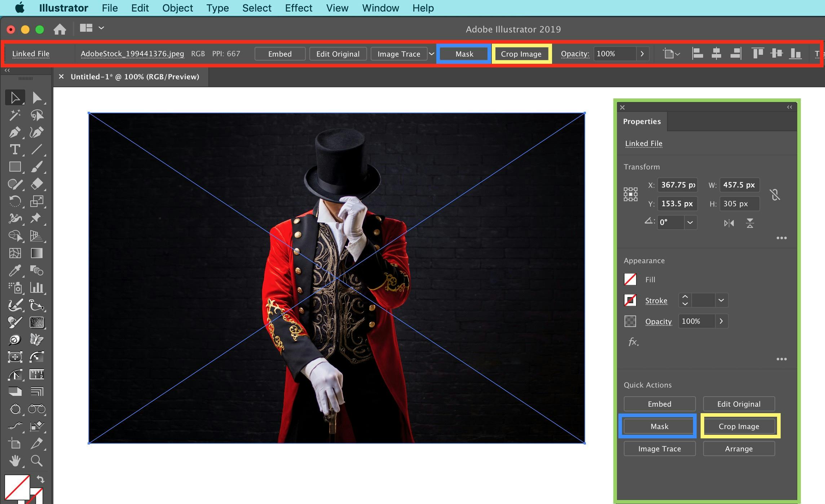Flip the selected image horizontally
Viewport: 825px width, 504px height.
(728, 223)
